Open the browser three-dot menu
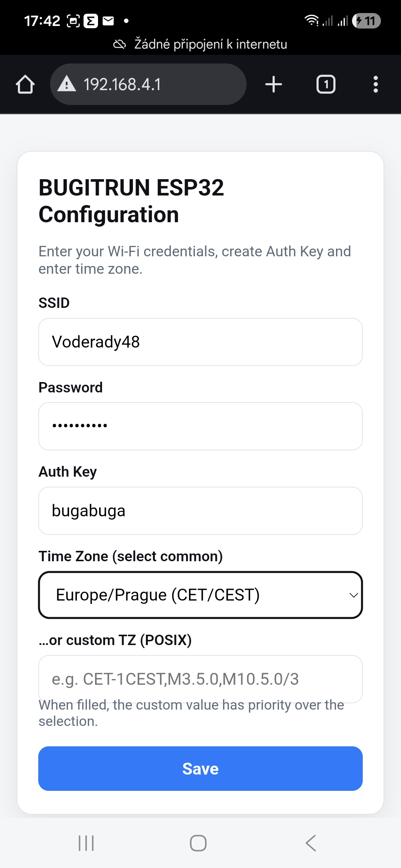Image resolution: width=401 pixels, height=868 pixels. 376,84
